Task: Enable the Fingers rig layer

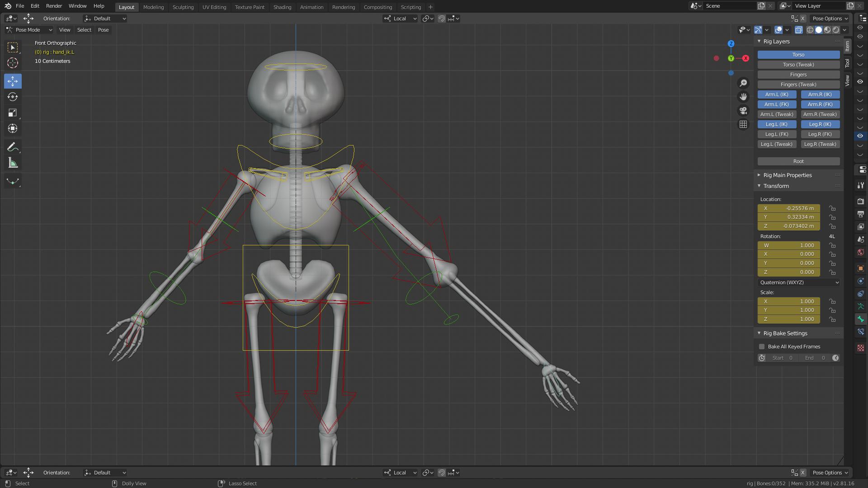Action: pos(798,75)
